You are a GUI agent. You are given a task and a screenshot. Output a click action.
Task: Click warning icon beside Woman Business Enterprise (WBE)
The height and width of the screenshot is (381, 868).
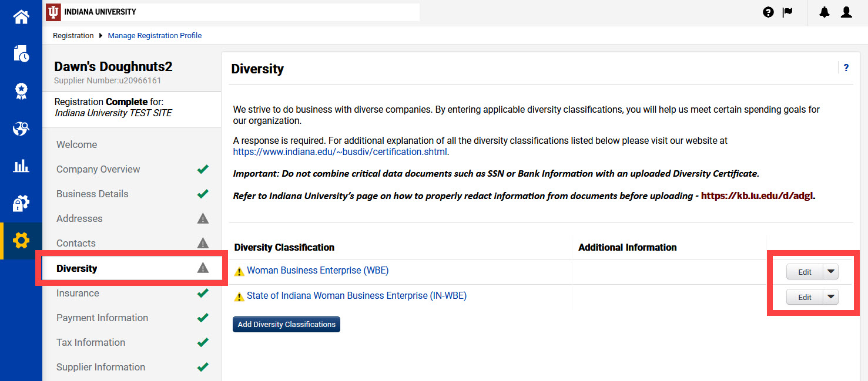tap(239, 271)
